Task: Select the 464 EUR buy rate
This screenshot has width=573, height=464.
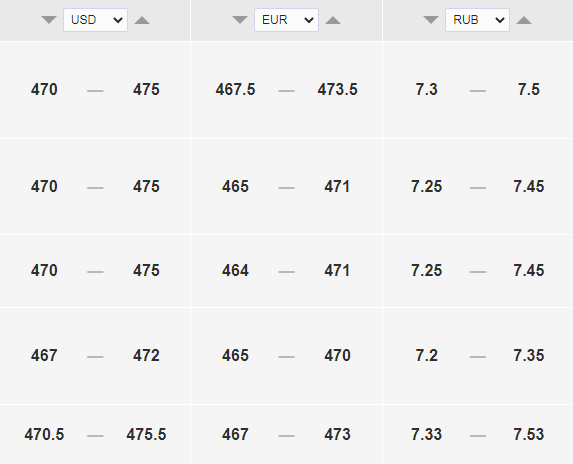Action: (235, 271)
